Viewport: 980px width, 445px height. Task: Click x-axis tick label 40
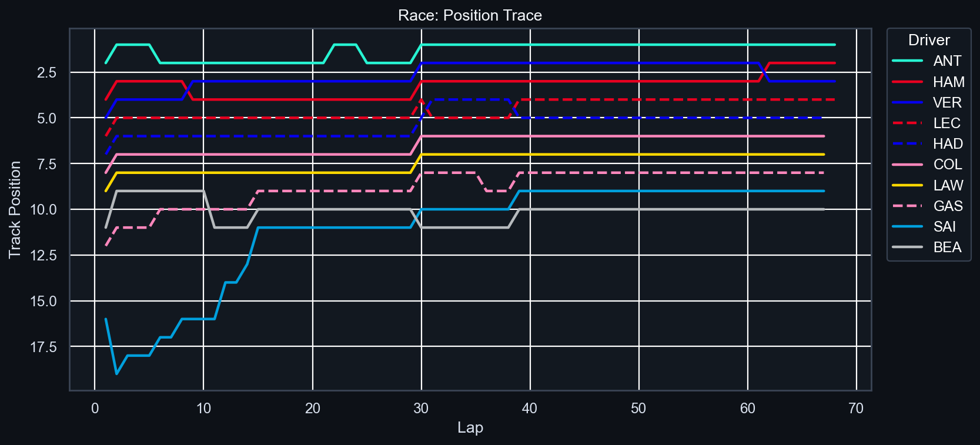coord(530,409)
